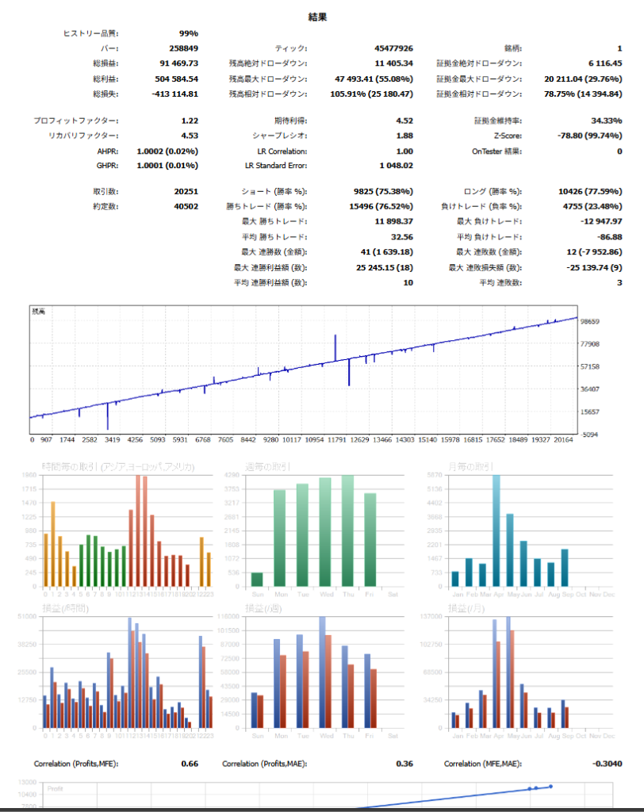Click the 結果 report title heading
Screen dimensions: 644x812
pyautogui.click(x=322, y=16)
